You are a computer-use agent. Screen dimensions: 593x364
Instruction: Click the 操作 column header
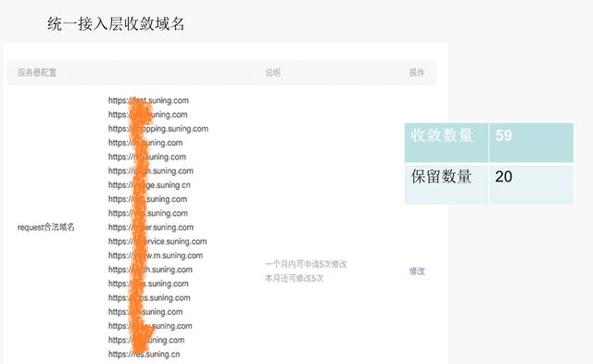tap(417, 72)
